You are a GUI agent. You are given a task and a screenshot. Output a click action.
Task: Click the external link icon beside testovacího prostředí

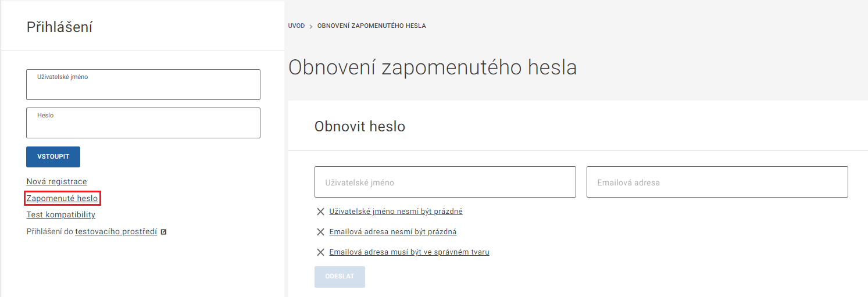pyautogui.click(x=164, y=232)
